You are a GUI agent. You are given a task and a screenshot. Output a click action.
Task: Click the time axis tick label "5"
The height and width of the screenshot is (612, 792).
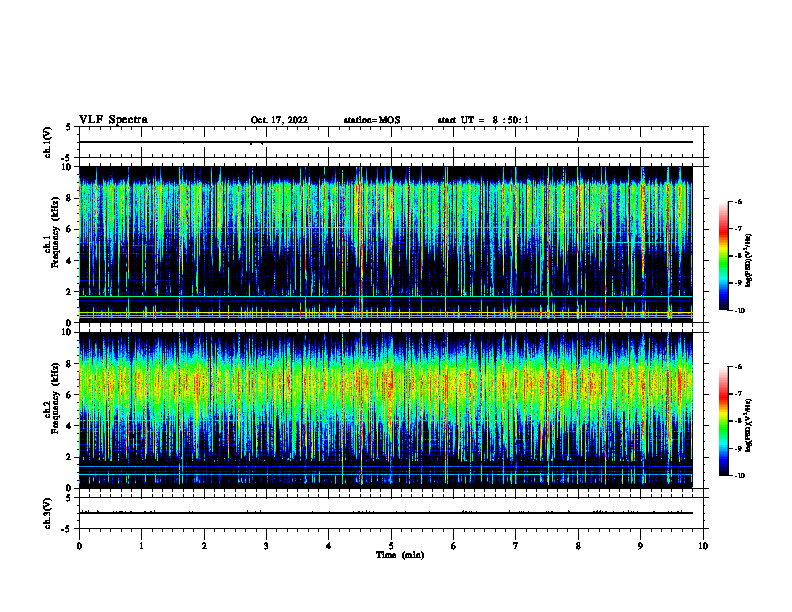[391, 546]
